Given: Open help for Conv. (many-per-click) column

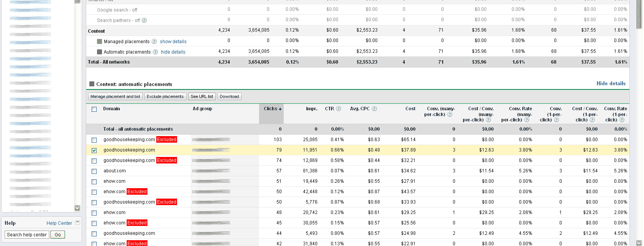Looking at the screenshot, I should [450, 115].
